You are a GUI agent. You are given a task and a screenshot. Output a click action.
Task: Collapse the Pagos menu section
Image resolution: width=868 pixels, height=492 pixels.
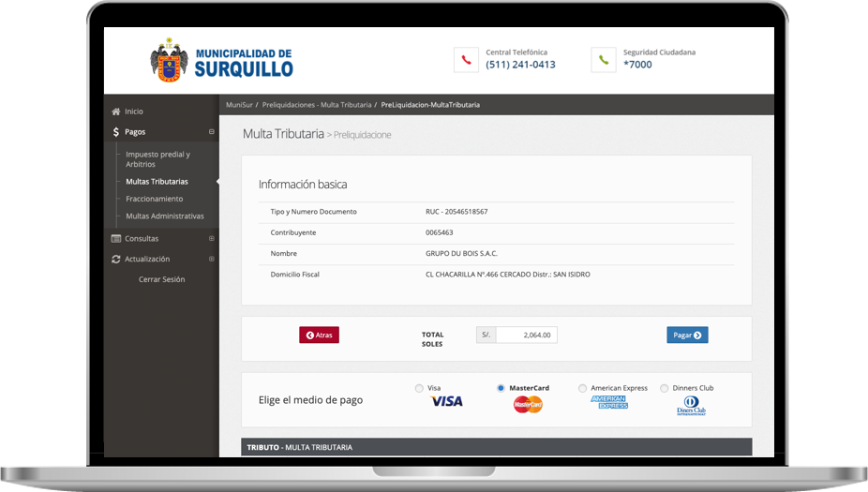[x=212, y=132]
